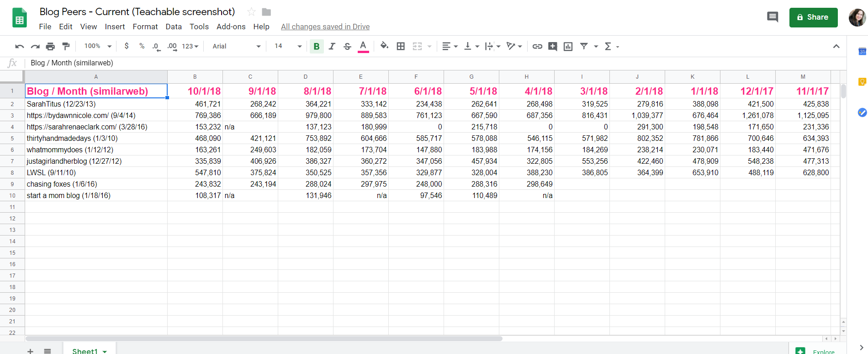868x354 pixels.
Task: Open the fill color picker
Action: click(x=384, y=46)
